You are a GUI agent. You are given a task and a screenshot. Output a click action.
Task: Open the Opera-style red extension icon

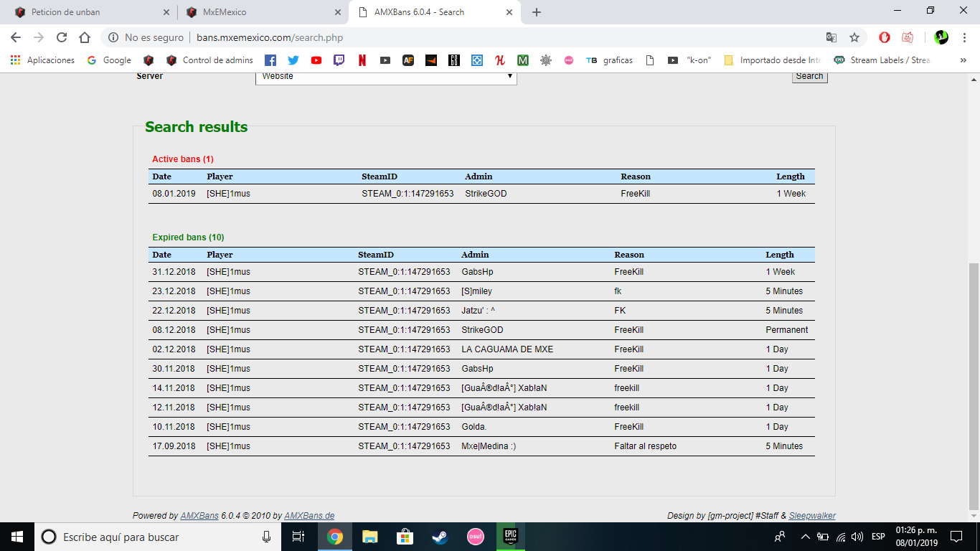tap(885, 37)
